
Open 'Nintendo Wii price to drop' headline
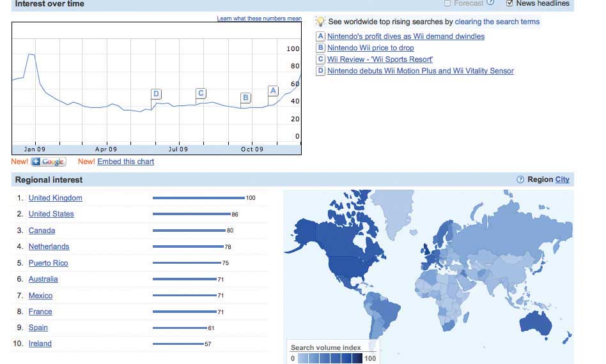click(371, 48)
